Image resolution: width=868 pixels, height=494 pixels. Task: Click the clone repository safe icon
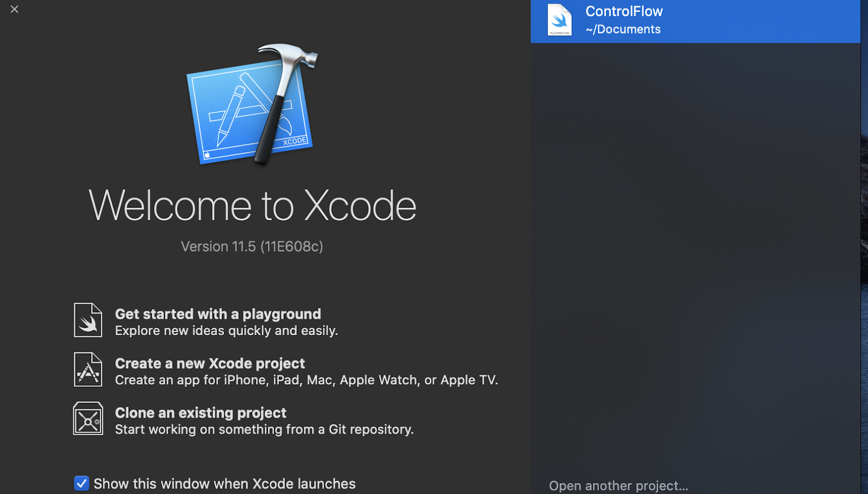pyautogui.click(x=88, y=418)
